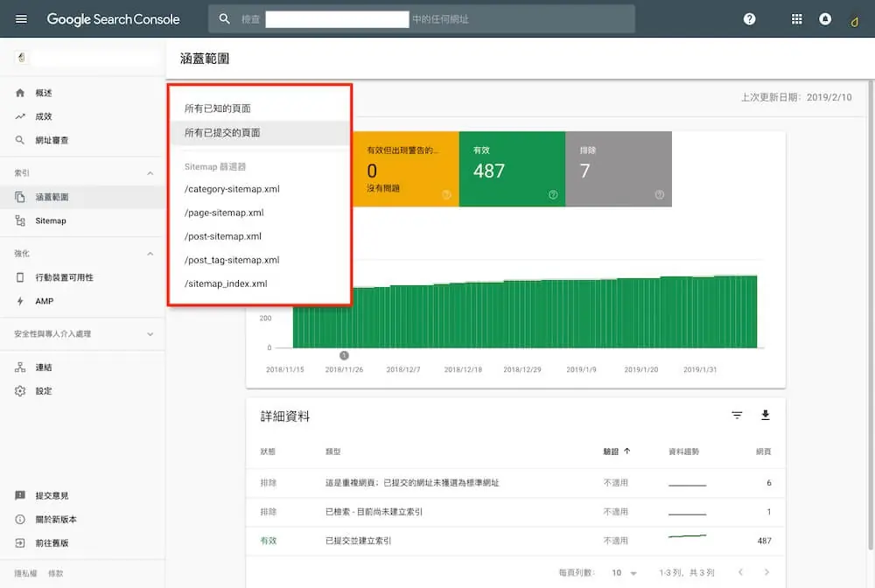The height and width of the screenshot is (588, 875).
Task: Download the 詳細資料 table data
Action: (x=766, y=415)
